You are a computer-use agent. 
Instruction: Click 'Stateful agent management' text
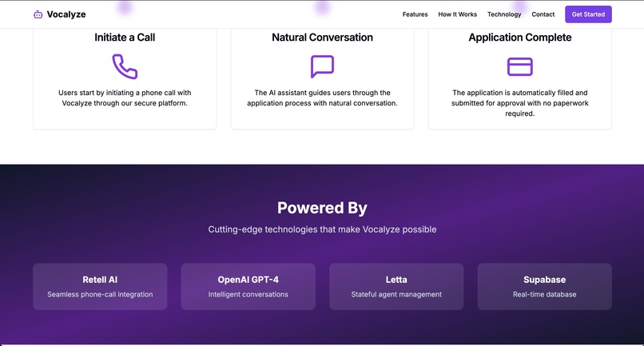pyautogui.click(x=396, y=294)
